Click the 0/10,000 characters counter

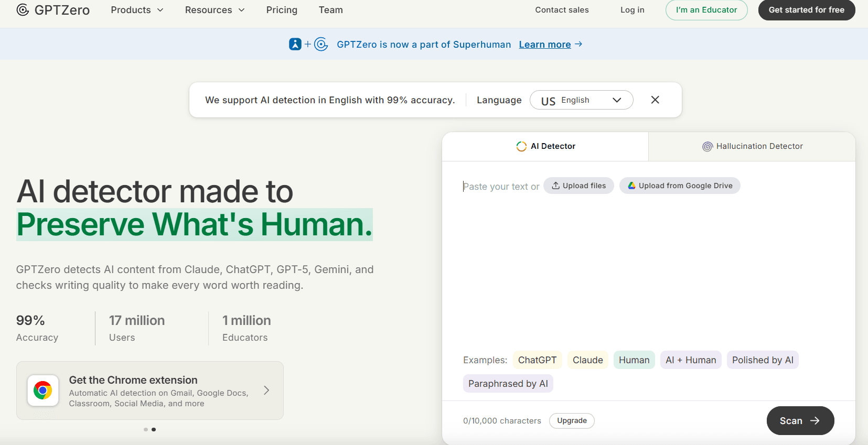coord(502,421)
